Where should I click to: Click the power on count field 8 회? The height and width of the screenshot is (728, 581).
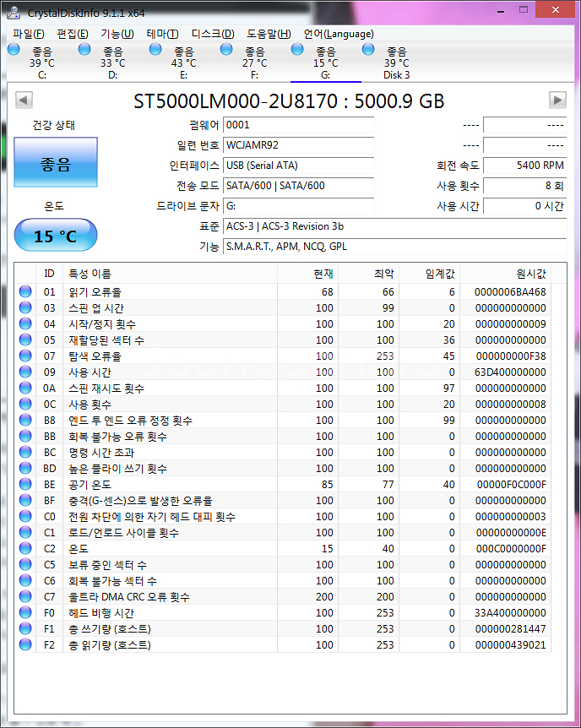click(x=524, y=186)
